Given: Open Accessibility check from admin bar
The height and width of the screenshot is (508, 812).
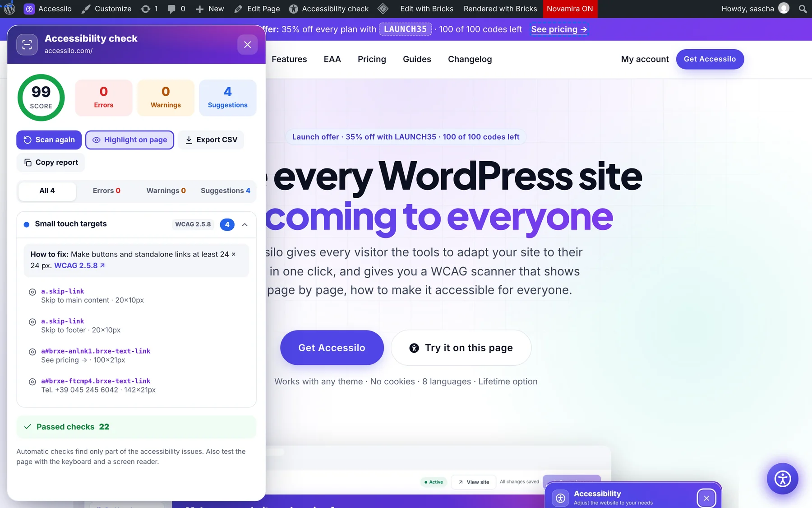Looking at the screenshot, I should click(329, 9).
